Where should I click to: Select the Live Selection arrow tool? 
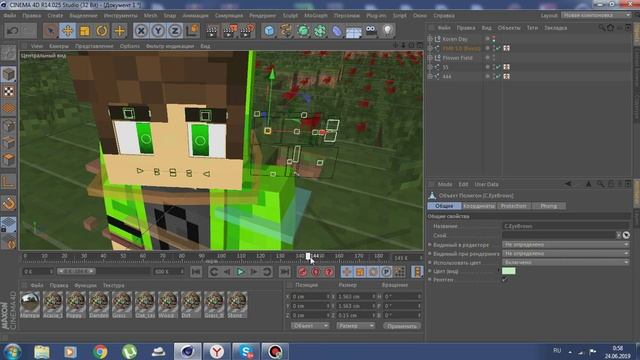(51, 31)
